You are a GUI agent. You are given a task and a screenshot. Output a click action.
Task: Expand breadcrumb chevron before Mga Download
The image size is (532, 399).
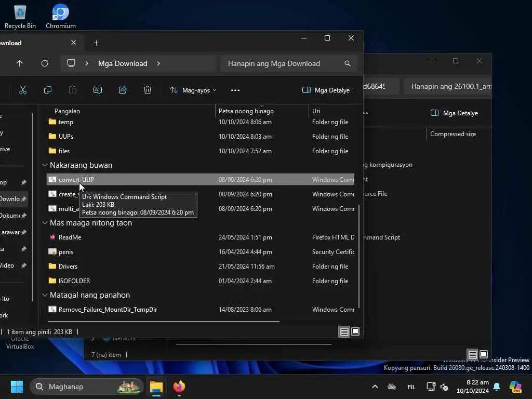coord(87,63)
